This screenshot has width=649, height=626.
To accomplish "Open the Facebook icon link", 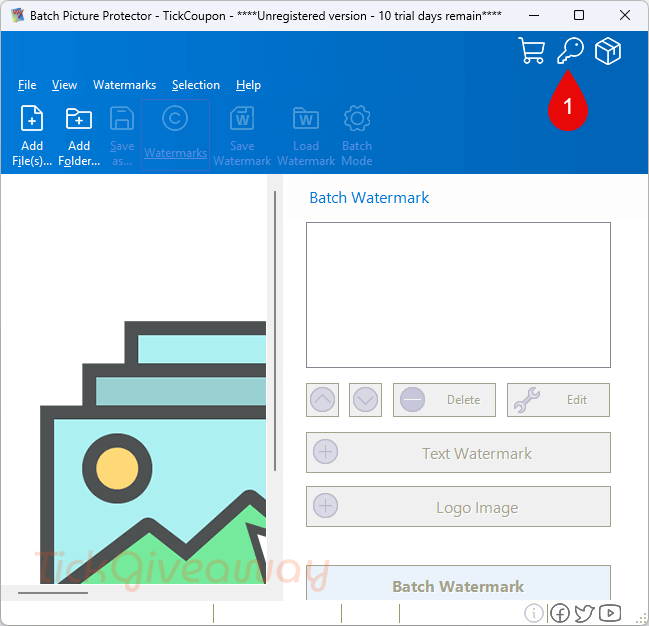I will (x=560, y=613).
